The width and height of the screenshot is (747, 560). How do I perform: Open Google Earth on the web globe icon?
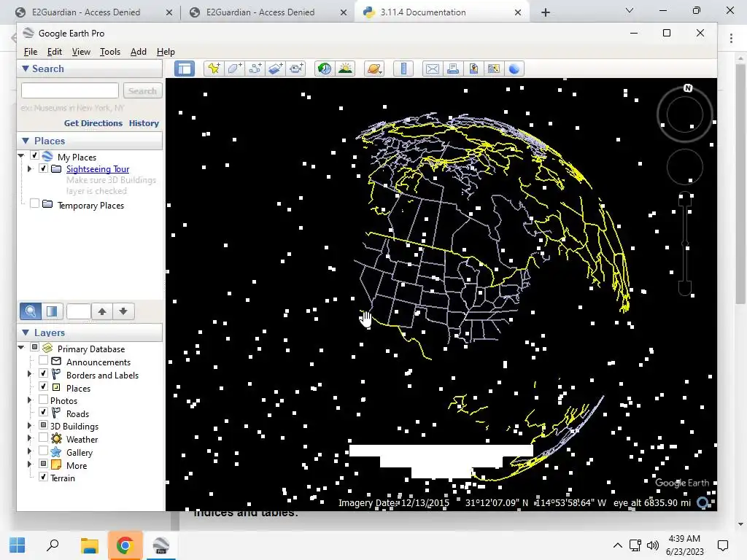pyautogui.click(x=514, y=69)
